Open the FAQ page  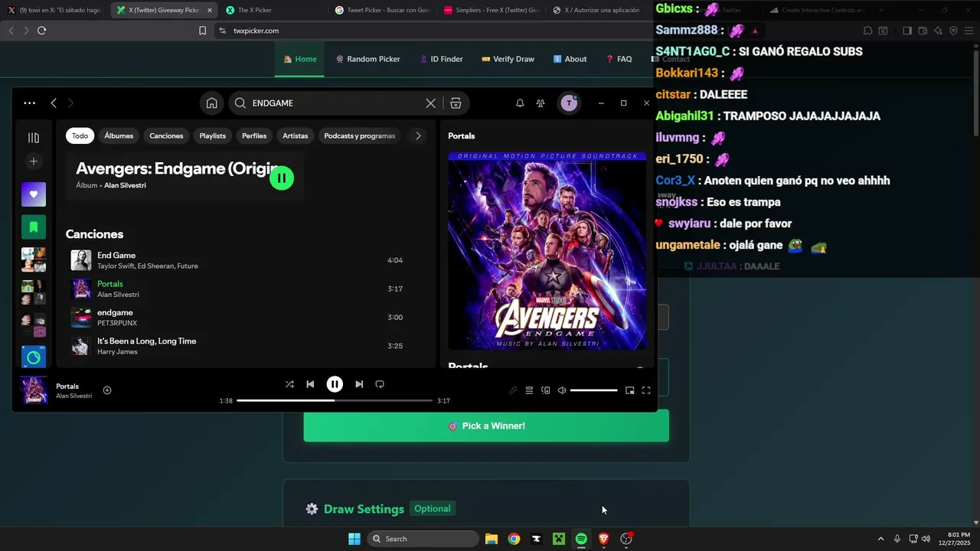(619, 59)
